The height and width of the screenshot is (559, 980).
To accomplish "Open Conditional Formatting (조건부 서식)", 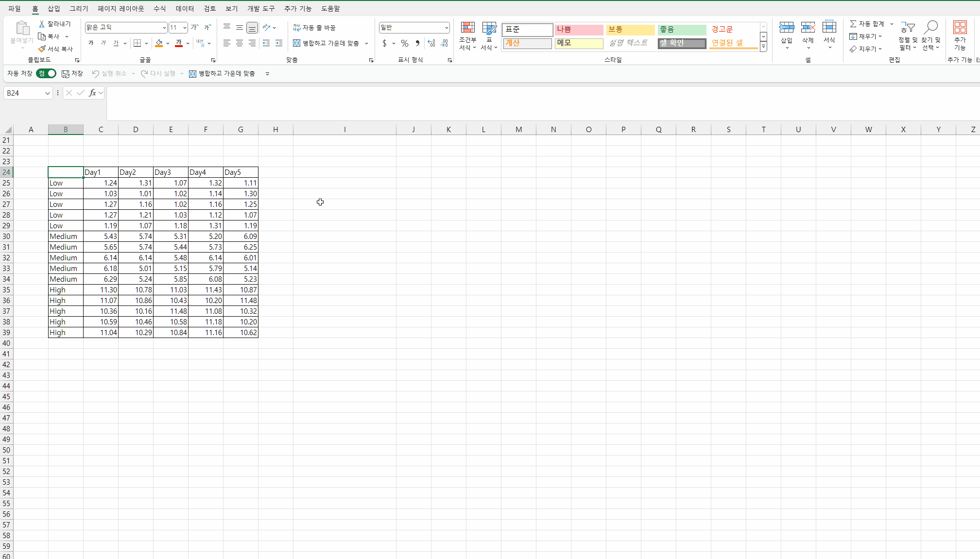I will click(467, 35).
